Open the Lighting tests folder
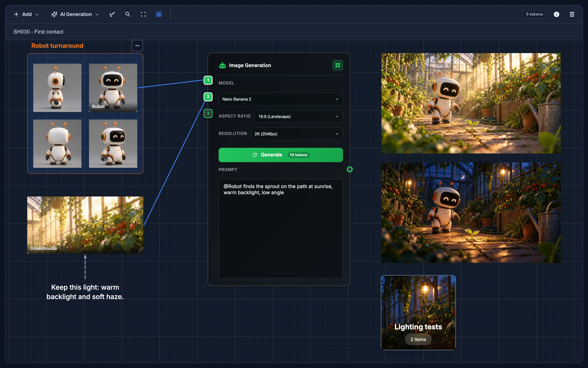Image resolution: width=588 pixels, height=368 pixels. [418, 313]
